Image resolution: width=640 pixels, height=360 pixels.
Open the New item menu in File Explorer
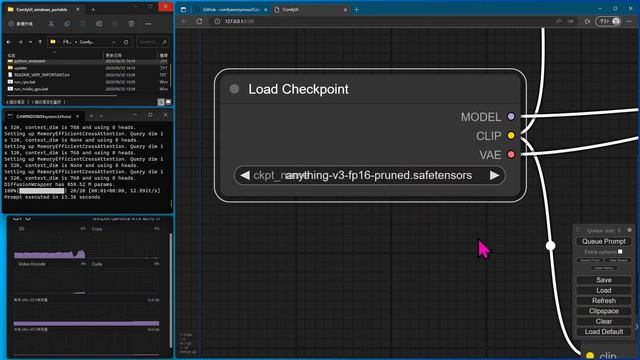(x=21, y=24)
